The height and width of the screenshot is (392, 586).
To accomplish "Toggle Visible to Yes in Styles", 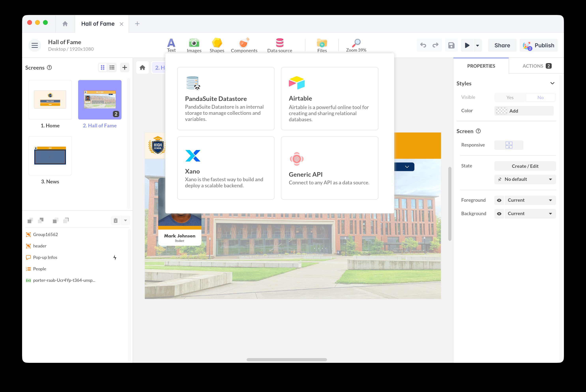I will [x=510, y=97].
